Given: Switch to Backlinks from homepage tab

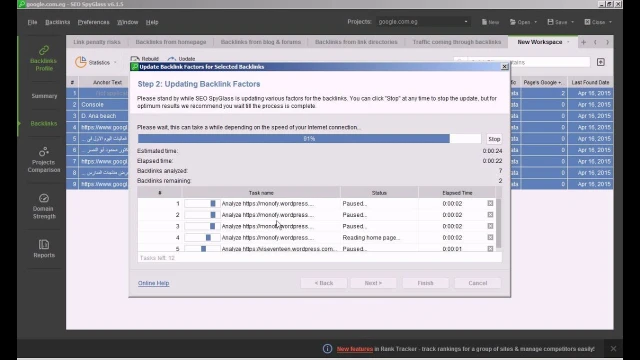Looking at the screenshot, I should click(171, 42).
